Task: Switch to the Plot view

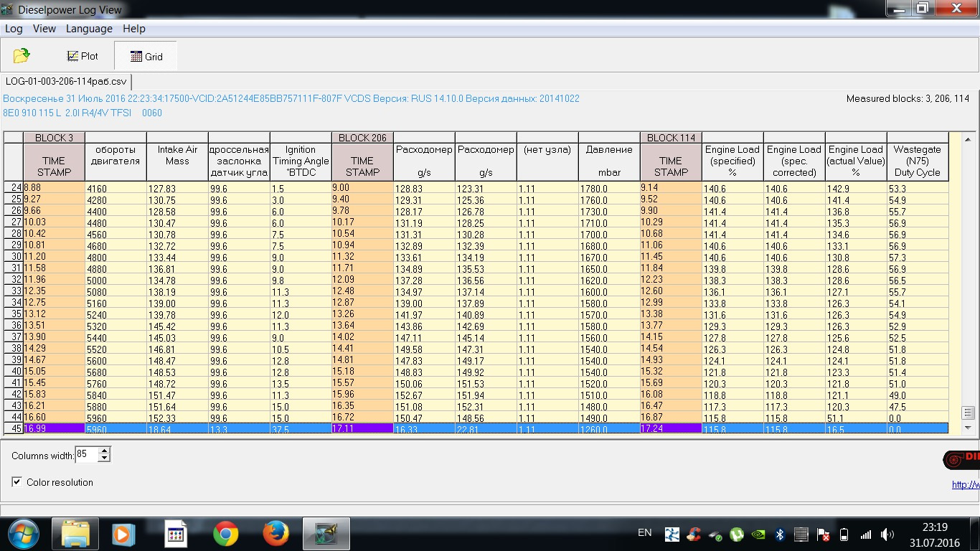Action: pyautogui.click(x=82, y=56)
